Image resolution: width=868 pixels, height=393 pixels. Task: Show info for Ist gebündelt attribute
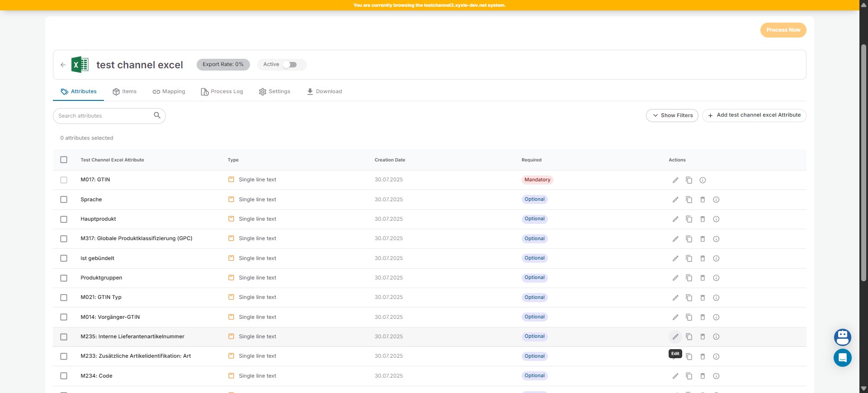716,258
